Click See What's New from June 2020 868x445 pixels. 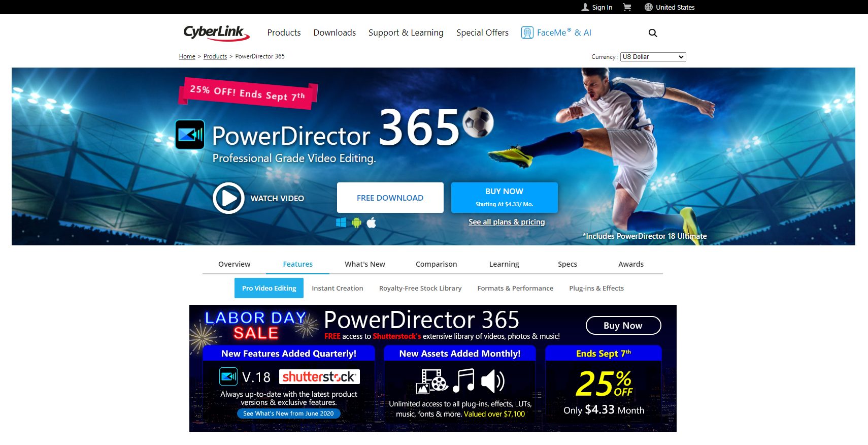(288, 414)
